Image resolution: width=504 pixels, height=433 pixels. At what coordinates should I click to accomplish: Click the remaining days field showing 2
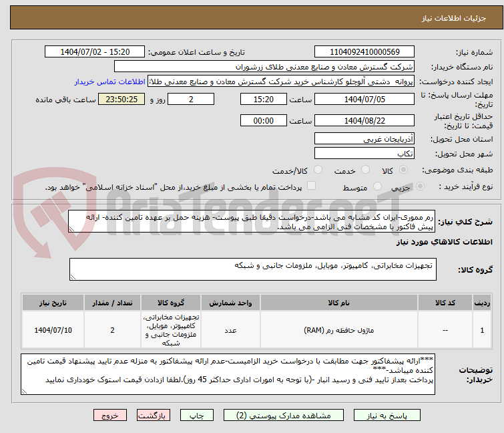pos(191,99)
